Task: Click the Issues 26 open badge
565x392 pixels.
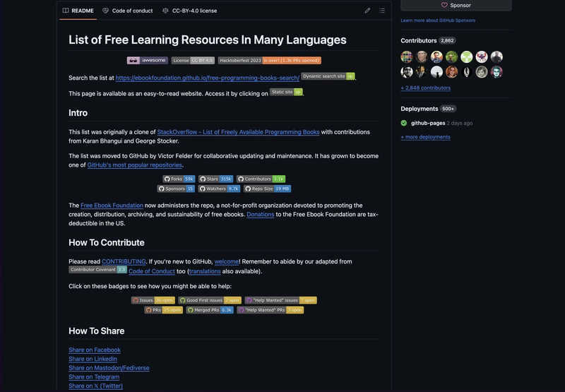Action: point(153,300)
